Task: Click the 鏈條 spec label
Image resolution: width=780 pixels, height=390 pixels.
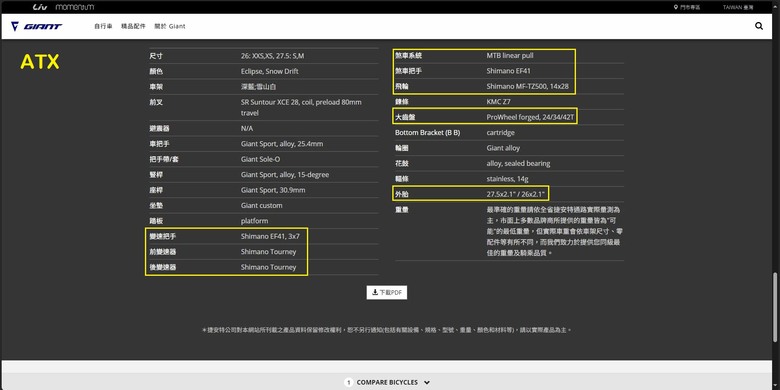Action: (401, 102)
